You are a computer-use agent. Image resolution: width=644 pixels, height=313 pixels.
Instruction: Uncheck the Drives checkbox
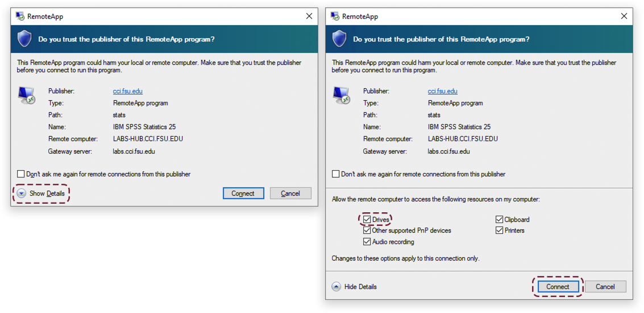pos(367,220)
